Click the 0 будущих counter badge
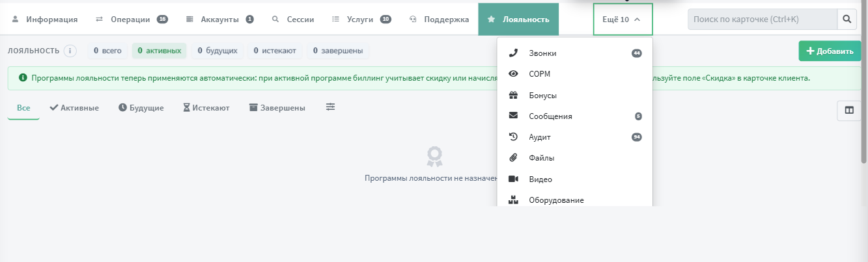 (x=217, y=51)
